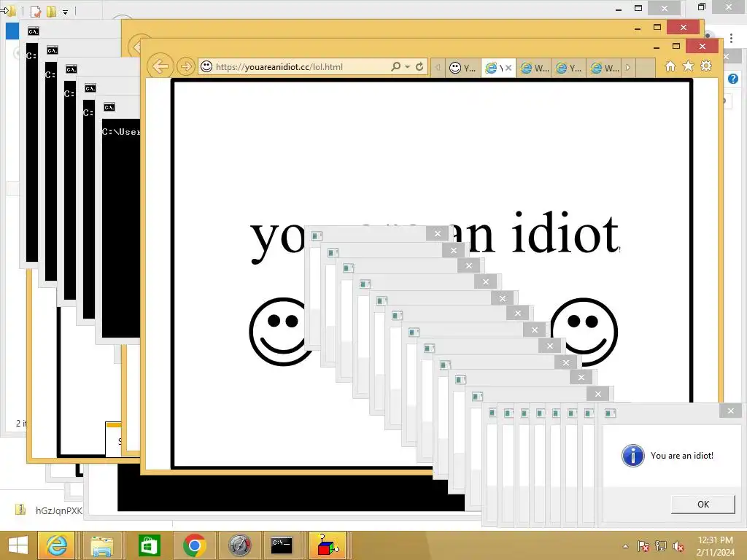Click the icon of cmd window showing C:\User

(109, 107)
